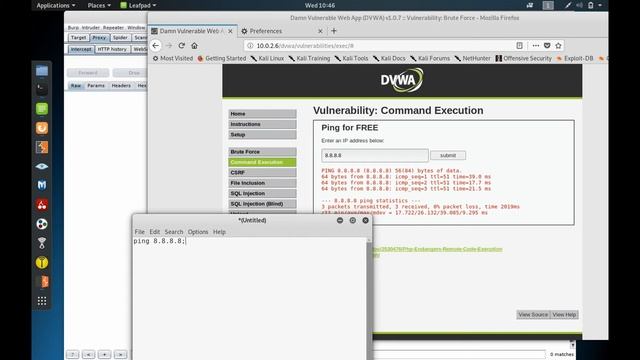Switch to Burp Spider tab

pyautogui.click(x=120, y=38)
